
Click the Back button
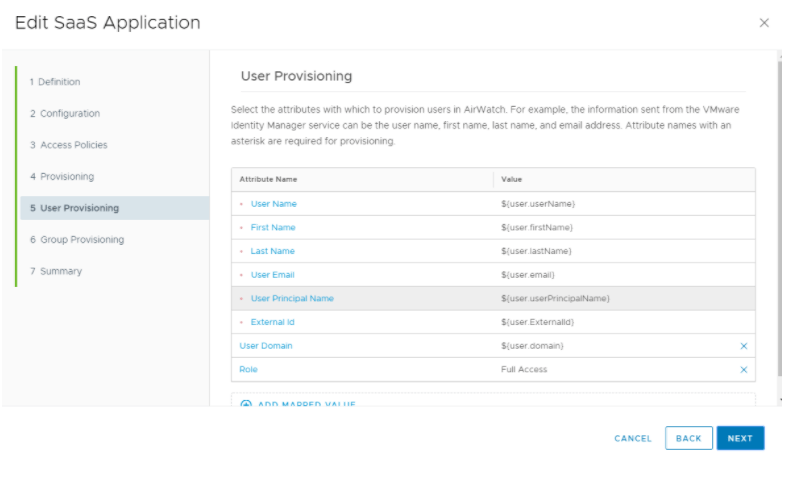click(x=688, y=438)
